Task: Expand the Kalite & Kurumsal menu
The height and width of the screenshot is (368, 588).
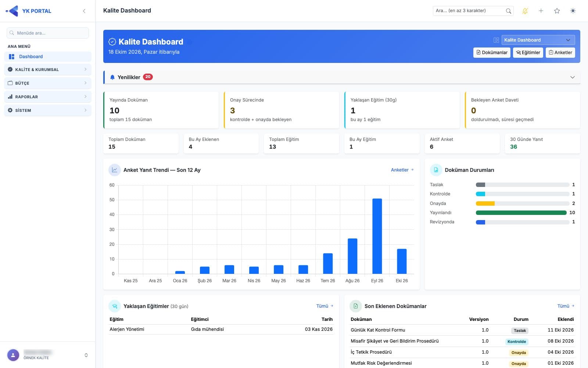Action: pyautogui.click(x=48, y=70)
